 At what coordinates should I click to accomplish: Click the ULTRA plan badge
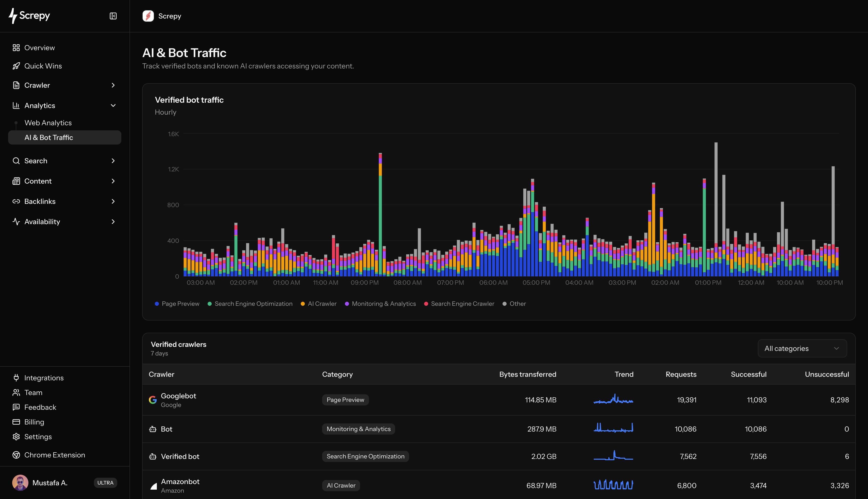(x=105, y=483)
